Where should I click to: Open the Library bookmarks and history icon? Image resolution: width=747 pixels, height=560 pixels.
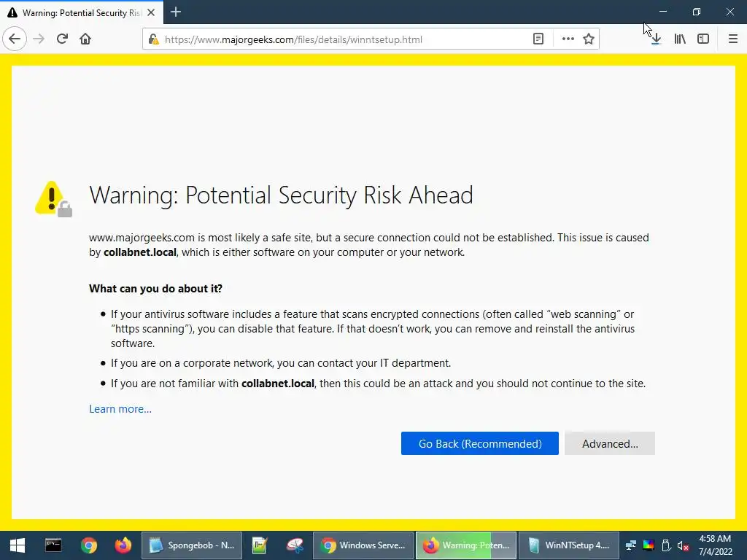pyautogui.click(x=680, y=39)
